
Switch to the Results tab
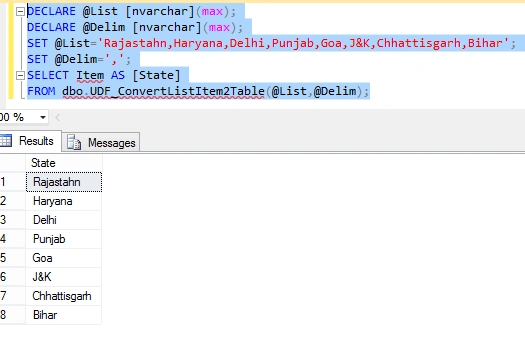click(30, 141)
